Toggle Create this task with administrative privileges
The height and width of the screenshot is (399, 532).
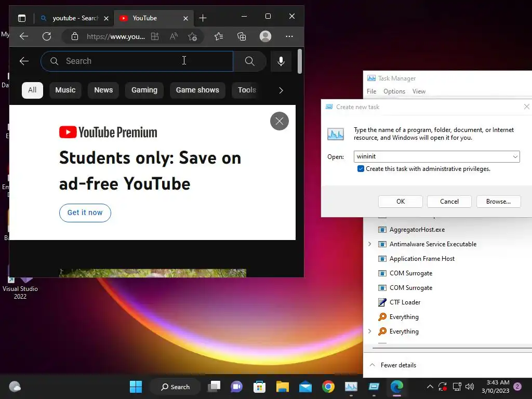361,169
